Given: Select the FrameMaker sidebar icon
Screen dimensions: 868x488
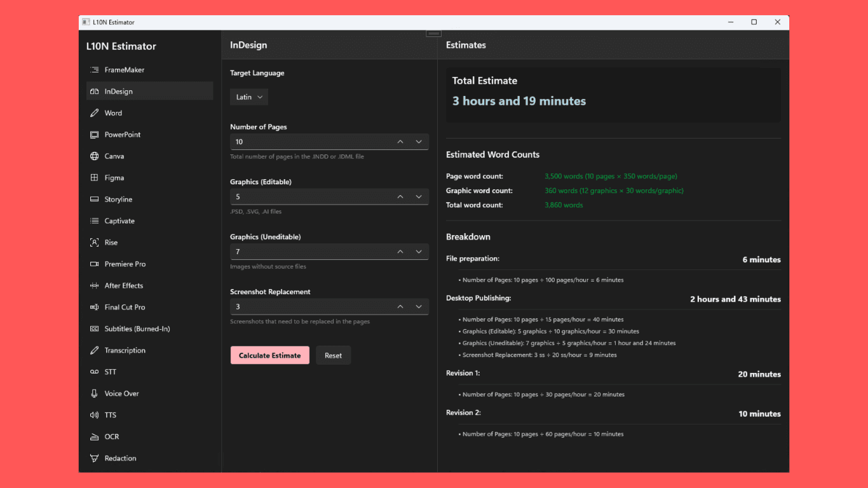Looking at the screenshot, I should pyautogui.click(x=93, y=70).
